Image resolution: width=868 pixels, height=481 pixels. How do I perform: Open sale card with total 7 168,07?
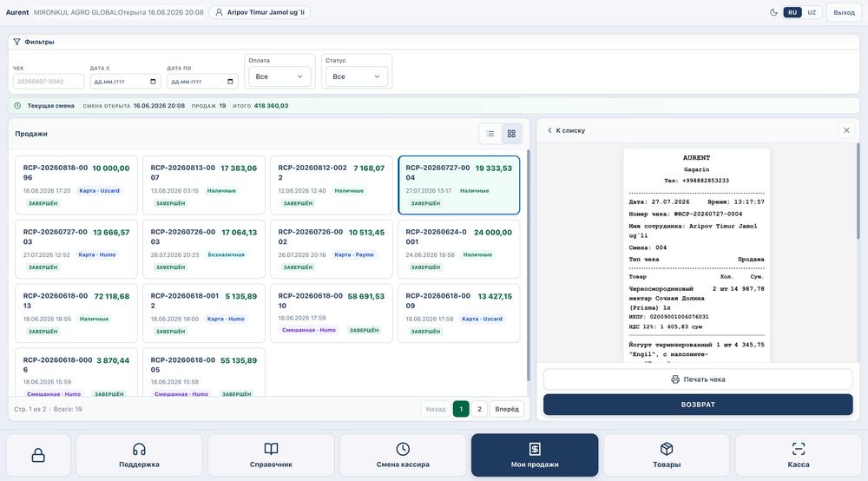point(331,185)
